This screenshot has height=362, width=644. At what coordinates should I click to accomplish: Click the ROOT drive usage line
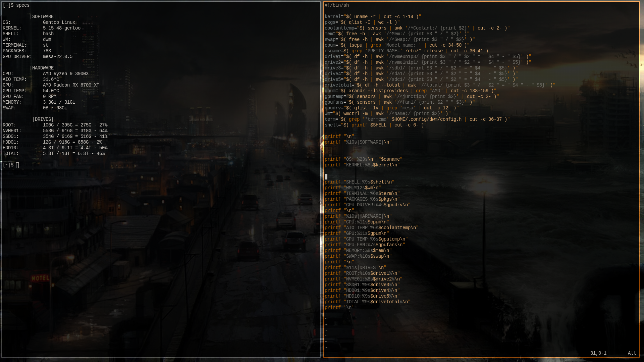tap(55, 125)
